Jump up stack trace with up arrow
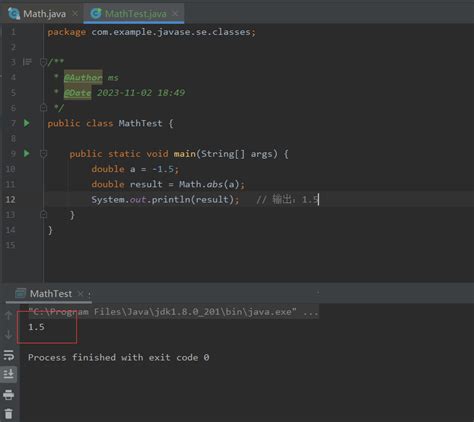 tap(9, 315)
